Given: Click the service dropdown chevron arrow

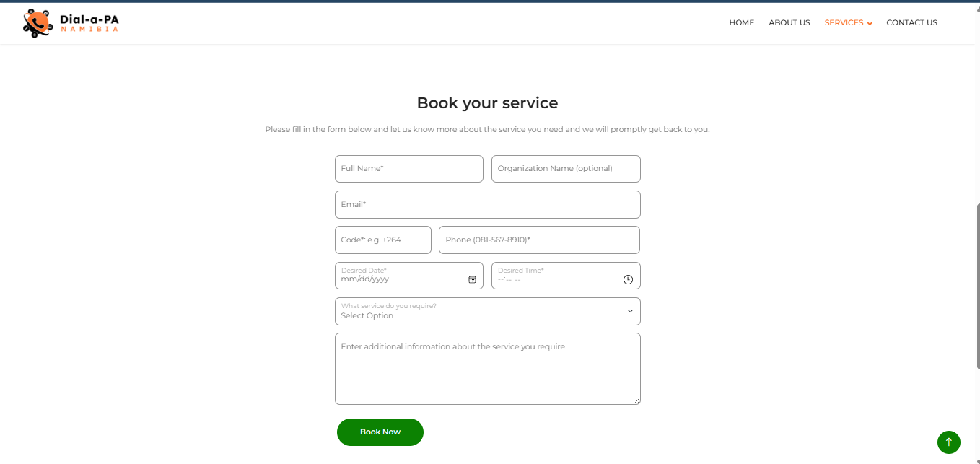Looking at the screenshot, I should tap(630, 311).
